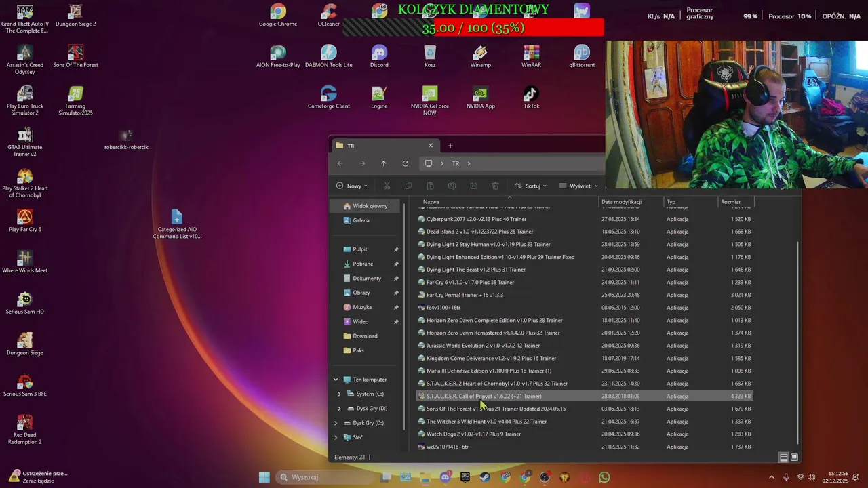Open Discord desktop shortcut
Image resolution: width=868 pixels, height=488 pixels.
[x=379, y=57]
